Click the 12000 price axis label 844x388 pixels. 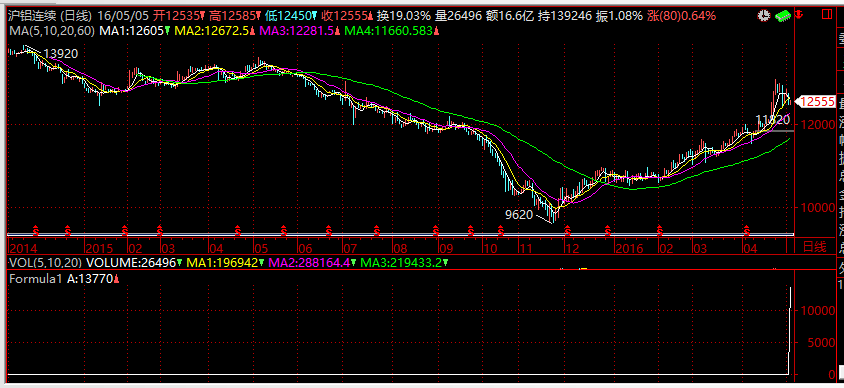[817, 124]
